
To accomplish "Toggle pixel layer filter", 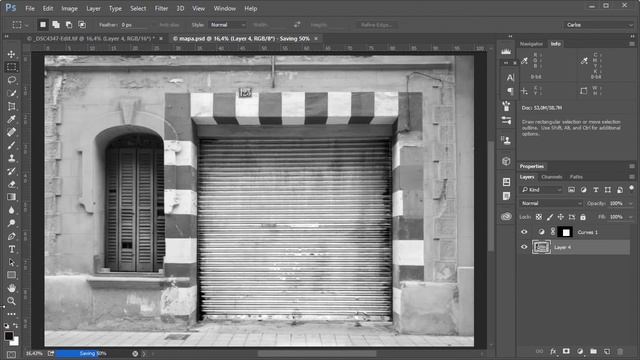I will tap(571, 190).
